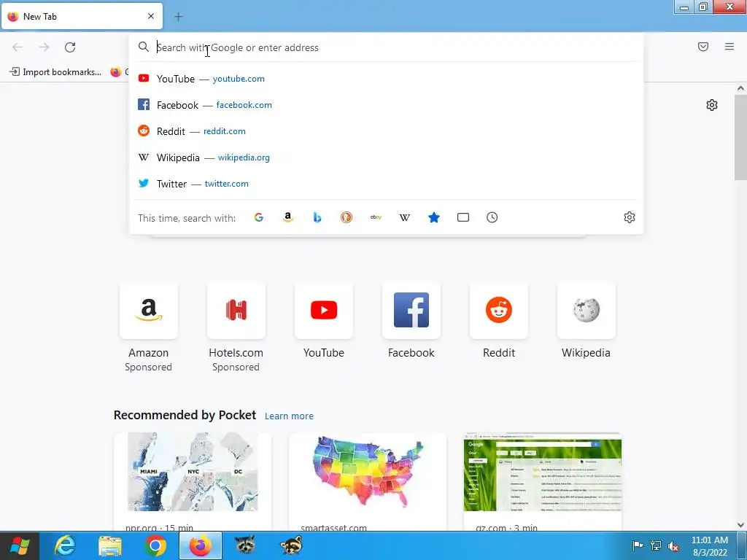Select the Facebook facebook.com suggestion
Image resolution: width=747 pixels, height=560 pixels.
pyautogui.click(x=386, y=105)
